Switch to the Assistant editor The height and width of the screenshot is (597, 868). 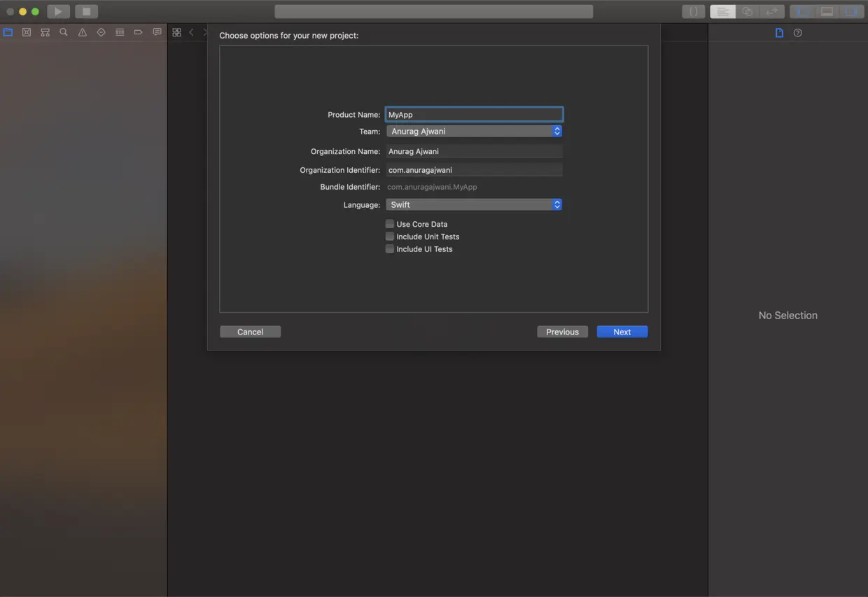click(x=747, y=11)
